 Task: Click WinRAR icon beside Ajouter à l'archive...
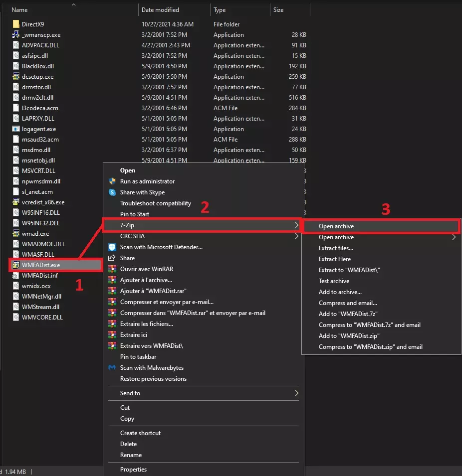(x=112, y=280)
